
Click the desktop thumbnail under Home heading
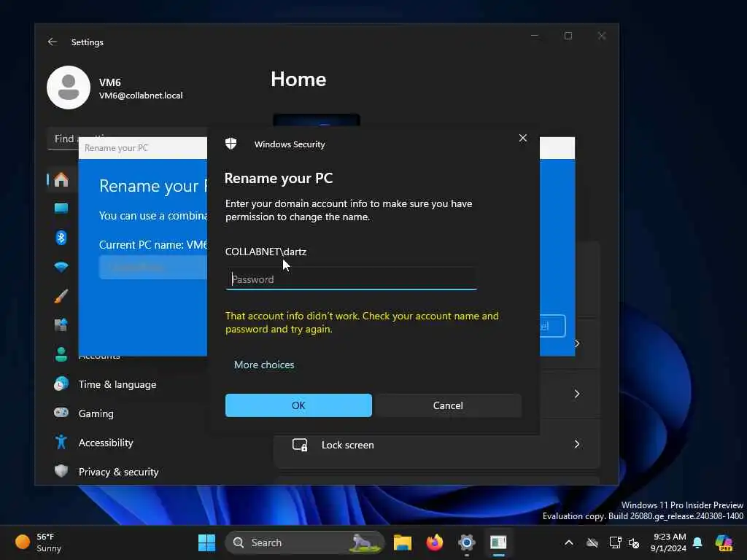[x=317, y=120]
